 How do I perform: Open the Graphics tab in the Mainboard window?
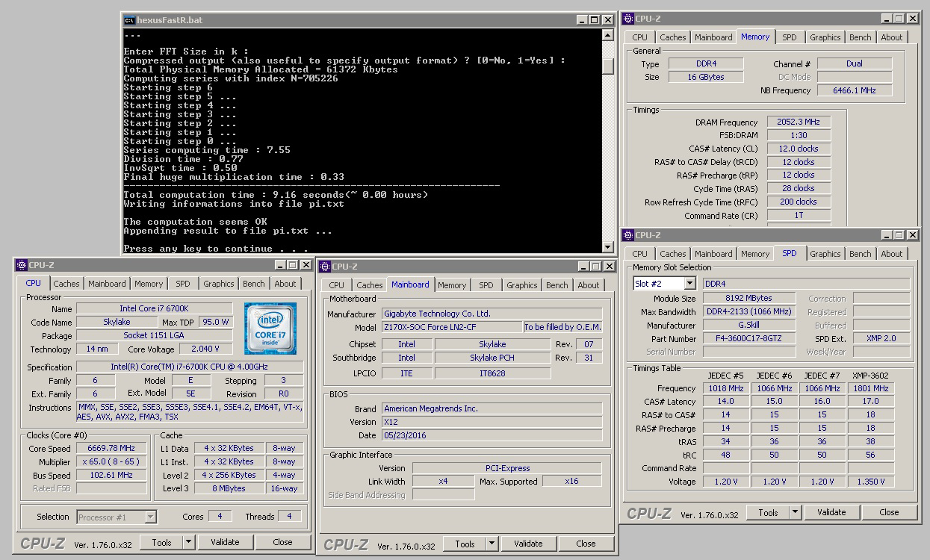click(x=521, y=285)
